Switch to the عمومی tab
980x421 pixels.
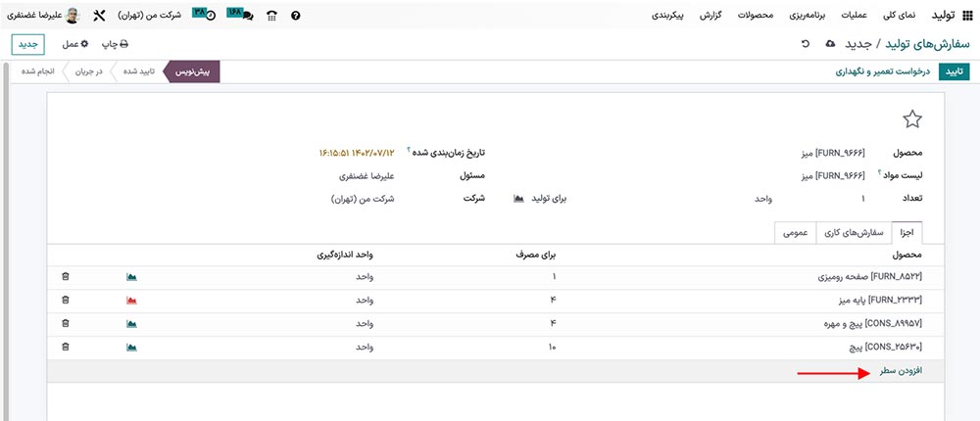(796, 232)
